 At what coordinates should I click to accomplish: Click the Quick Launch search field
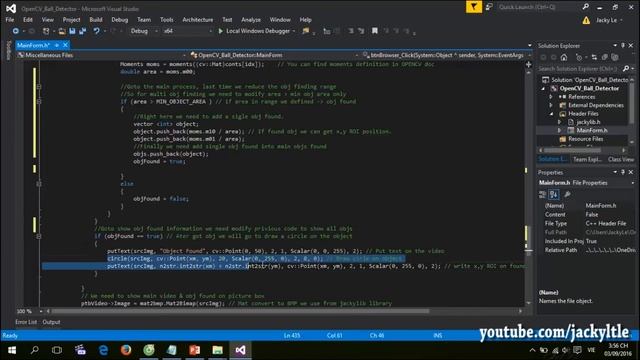pyautogui.click(x=539, y=7)
